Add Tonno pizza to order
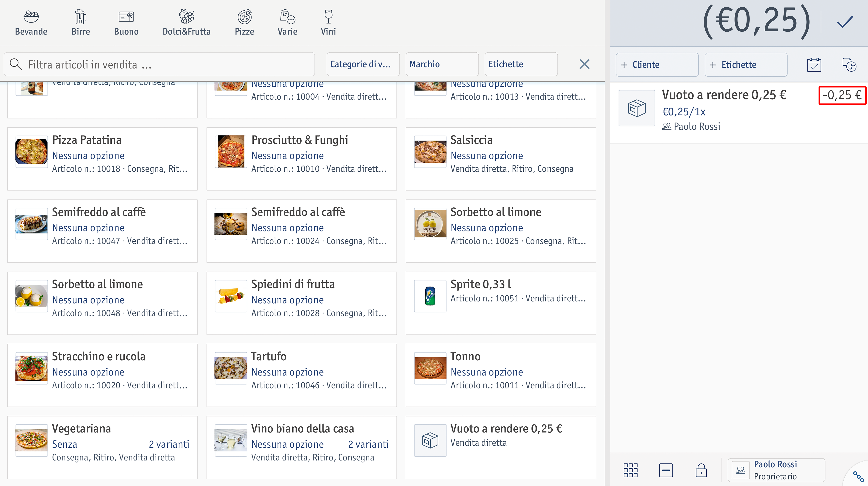 pos(501,375)
